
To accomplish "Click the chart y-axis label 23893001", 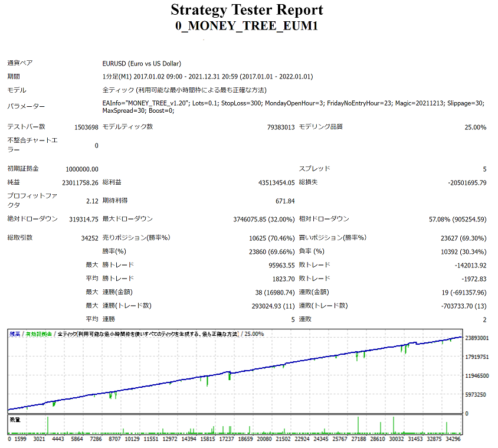I will [x=477, y=338].
